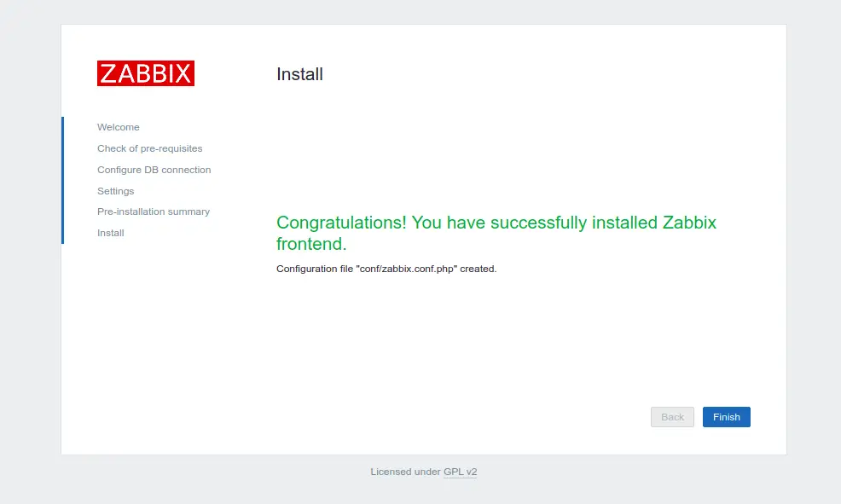The width and height of the screenshot is (841, 504).
Task: Open the GPL v2 license link
Action: click(461, 472)
